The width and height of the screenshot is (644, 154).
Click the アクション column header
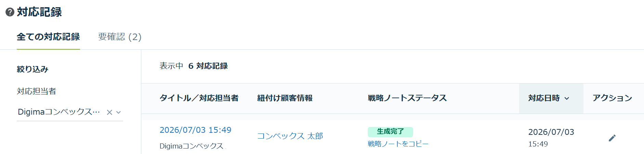(612, 98)
